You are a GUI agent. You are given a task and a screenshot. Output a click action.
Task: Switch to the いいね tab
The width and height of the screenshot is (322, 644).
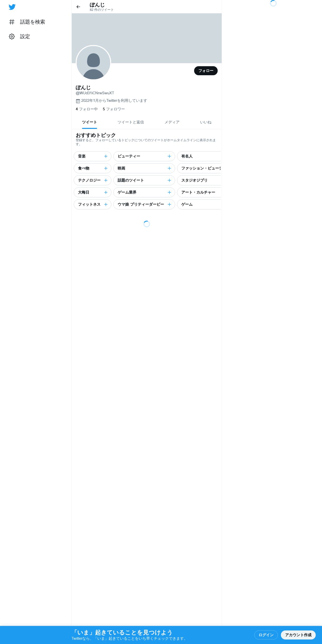[x=206, y=122]
